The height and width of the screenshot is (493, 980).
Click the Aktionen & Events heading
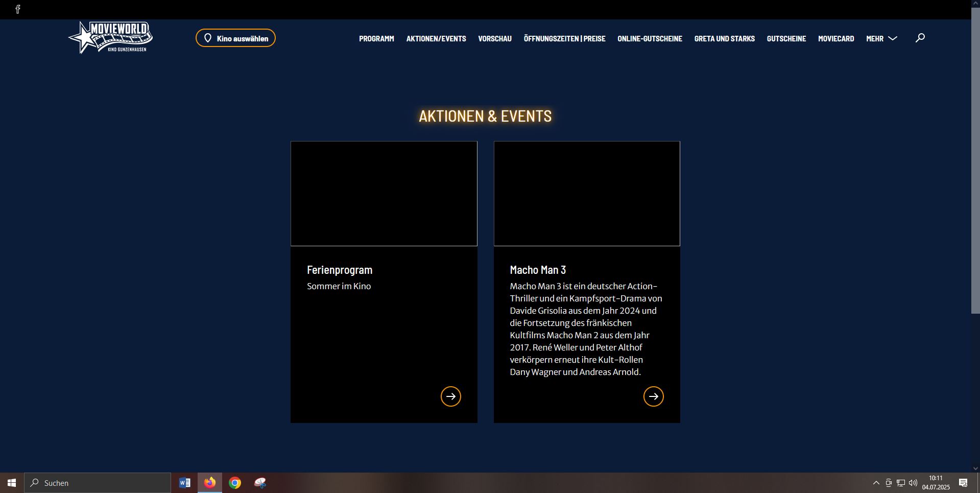point(485,116)
